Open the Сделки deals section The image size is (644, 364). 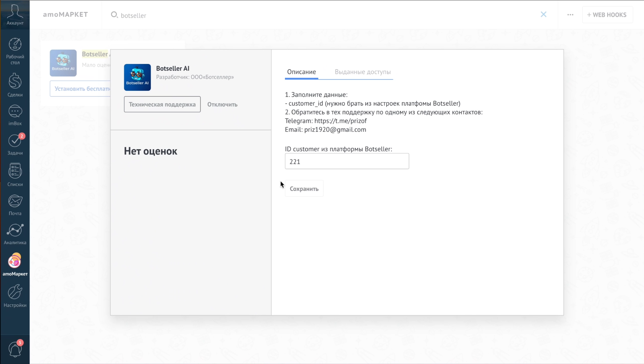point(15,85)
